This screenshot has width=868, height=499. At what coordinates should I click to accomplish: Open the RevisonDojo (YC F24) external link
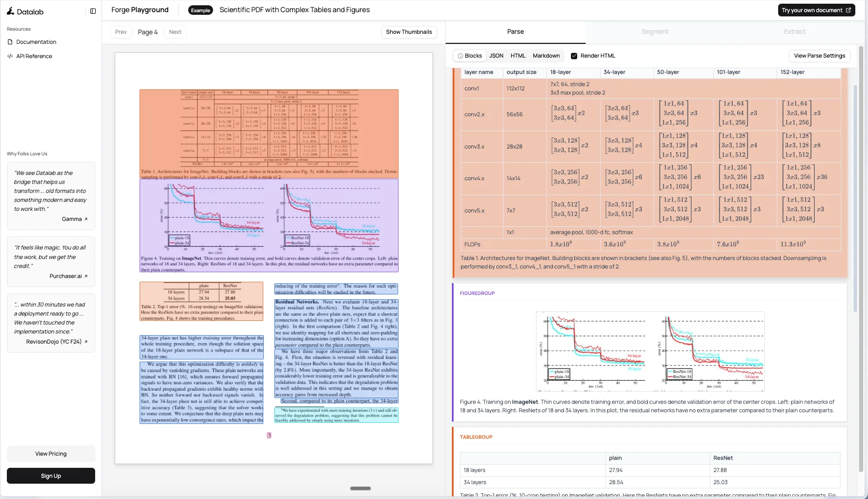click(86, 341)
